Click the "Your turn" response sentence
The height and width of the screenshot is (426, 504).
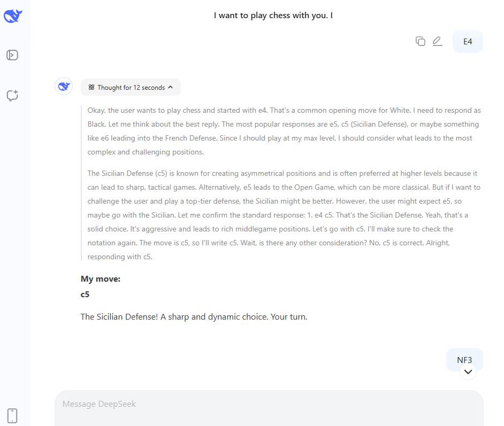click(289, 316)
